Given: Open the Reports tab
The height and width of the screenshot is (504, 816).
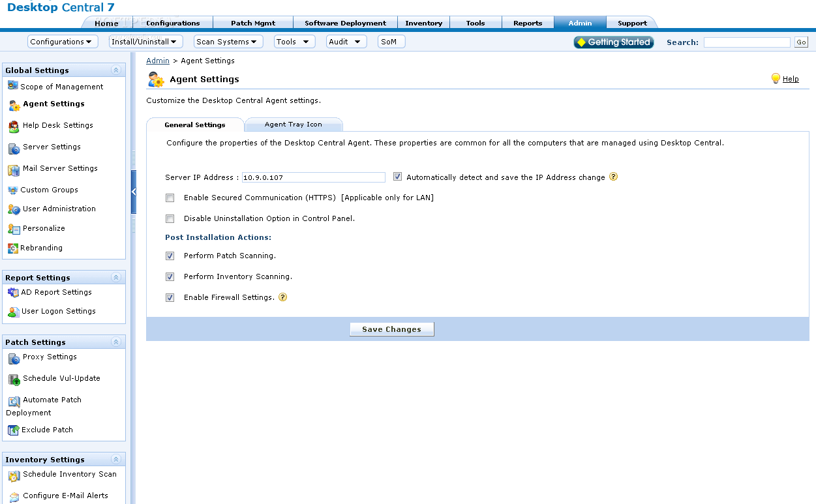Looking at the screenshot, I should tap(528, 23).
